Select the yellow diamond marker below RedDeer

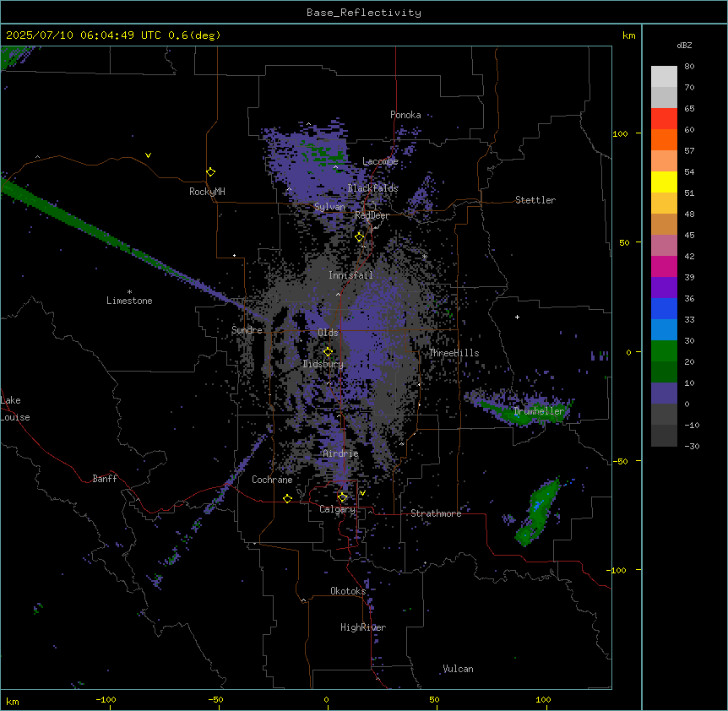click(x=360, y=237)
